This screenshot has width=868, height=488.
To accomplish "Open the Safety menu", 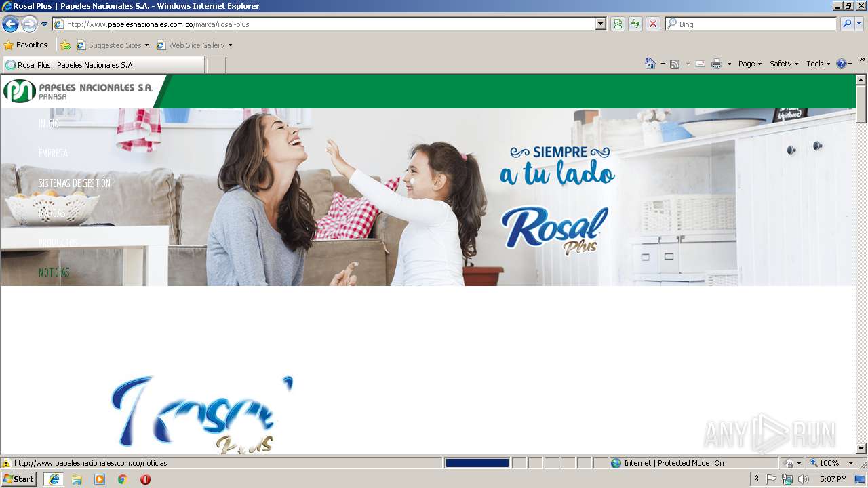I will [784, 64].
